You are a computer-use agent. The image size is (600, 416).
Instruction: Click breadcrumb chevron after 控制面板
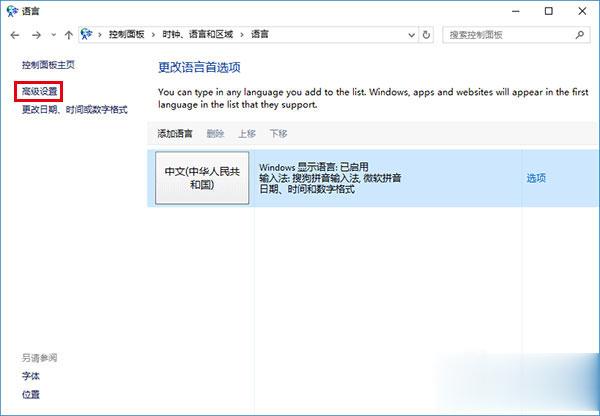pyautogui.click(x=153, y=35)
